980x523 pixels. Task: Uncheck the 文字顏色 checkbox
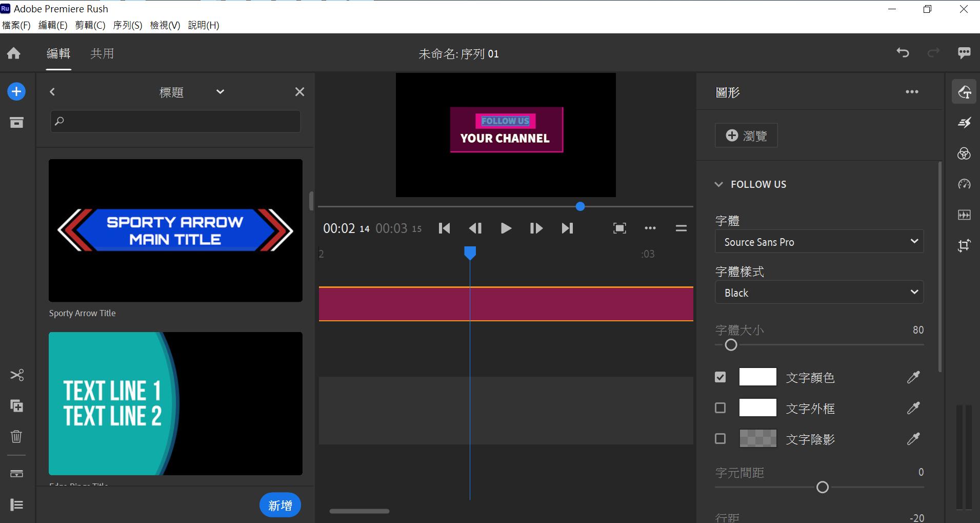tap(721, 377)
